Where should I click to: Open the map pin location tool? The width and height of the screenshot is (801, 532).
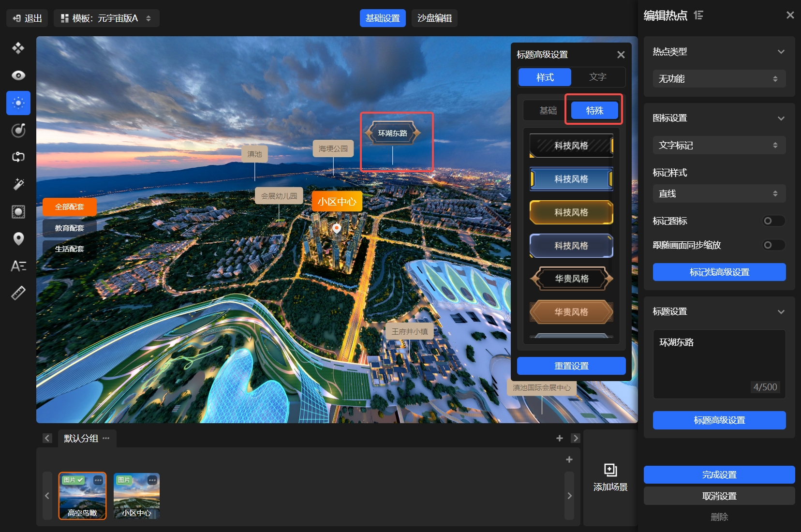(18, 239)
